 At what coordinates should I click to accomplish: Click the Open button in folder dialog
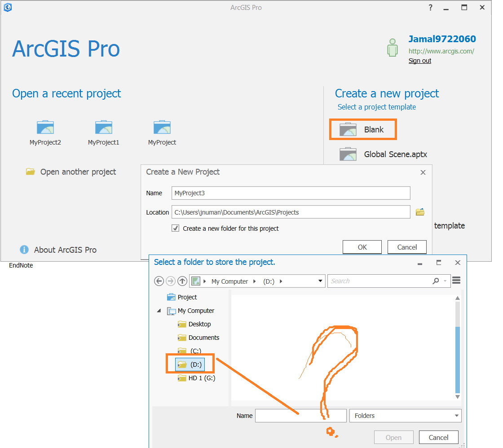click(393, 437)
